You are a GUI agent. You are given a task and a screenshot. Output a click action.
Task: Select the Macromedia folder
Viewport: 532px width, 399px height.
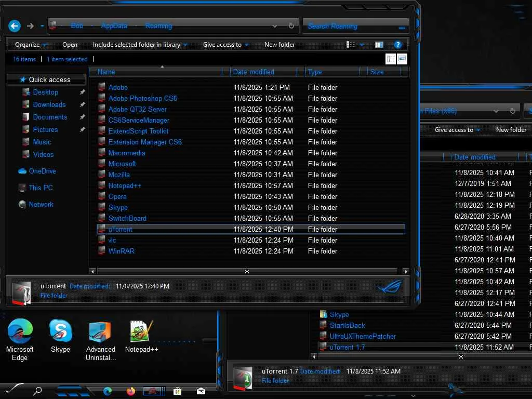(x=127, y=153)
